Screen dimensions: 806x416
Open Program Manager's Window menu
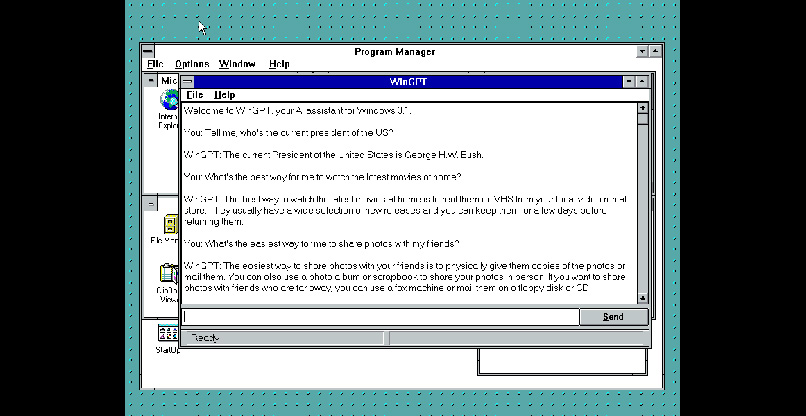tap(237, 64)
